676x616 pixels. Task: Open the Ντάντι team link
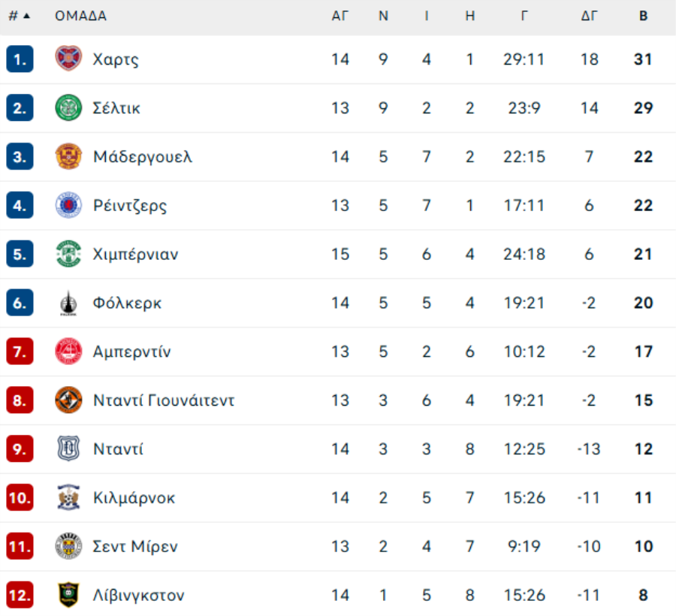click(x=118, y=449)
